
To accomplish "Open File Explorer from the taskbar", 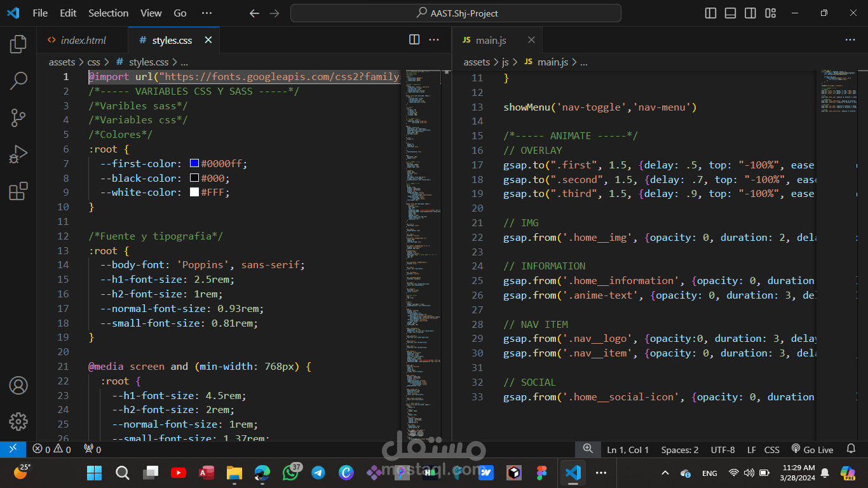I will [234, 473].
